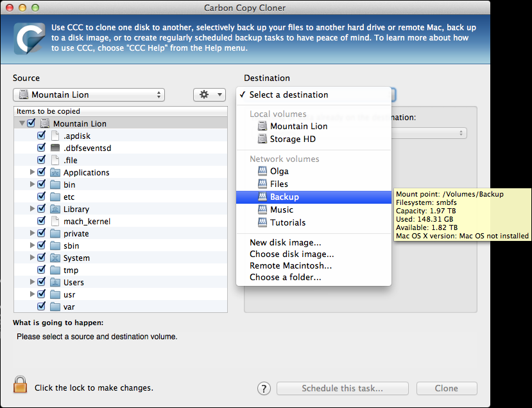Click the Music network volume icon

[262, 209]
